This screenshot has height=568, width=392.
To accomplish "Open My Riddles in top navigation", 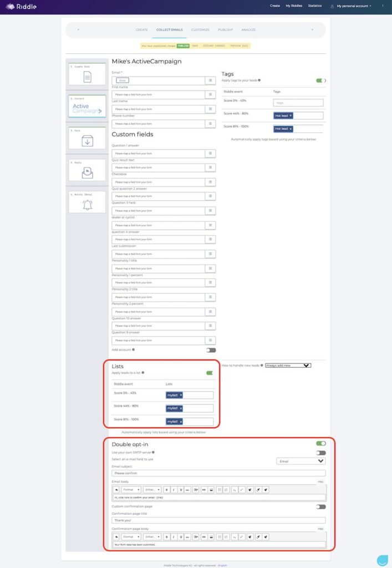I will (294, 6).
